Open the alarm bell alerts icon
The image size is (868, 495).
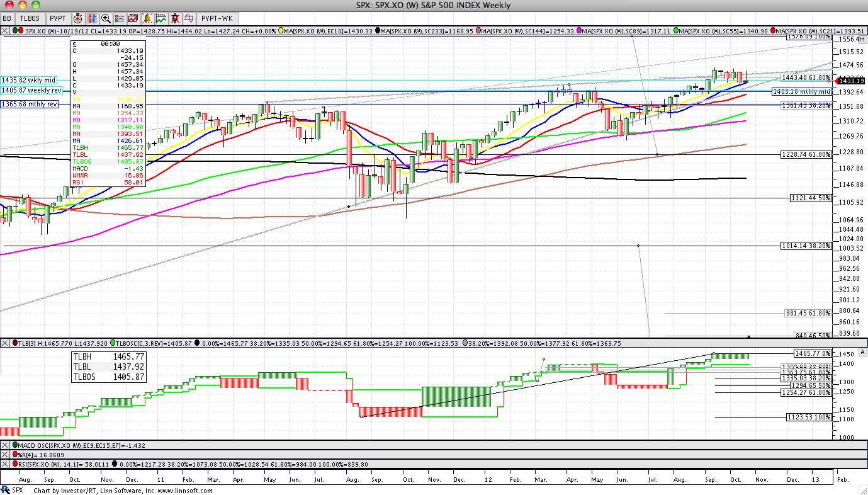pos(147,18)
